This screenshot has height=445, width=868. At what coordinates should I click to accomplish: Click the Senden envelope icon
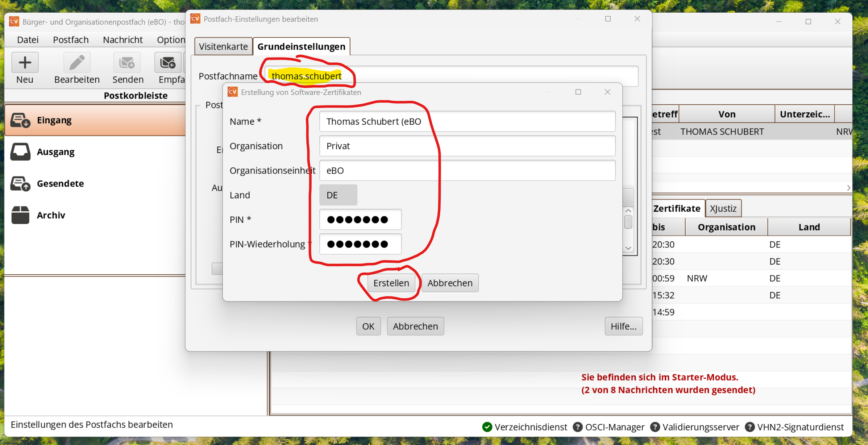127,63
